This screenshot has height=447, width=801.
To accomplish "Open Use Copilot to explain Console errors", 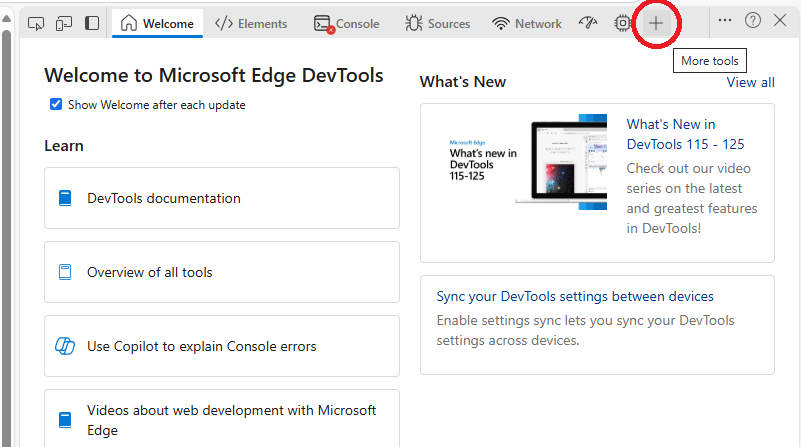I will [222, 346].
